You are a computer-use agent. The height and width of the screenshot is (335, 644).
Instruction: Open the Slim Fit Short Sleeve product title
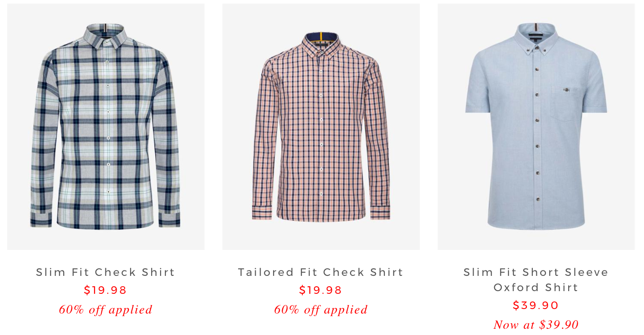click(x=536, y=272)
